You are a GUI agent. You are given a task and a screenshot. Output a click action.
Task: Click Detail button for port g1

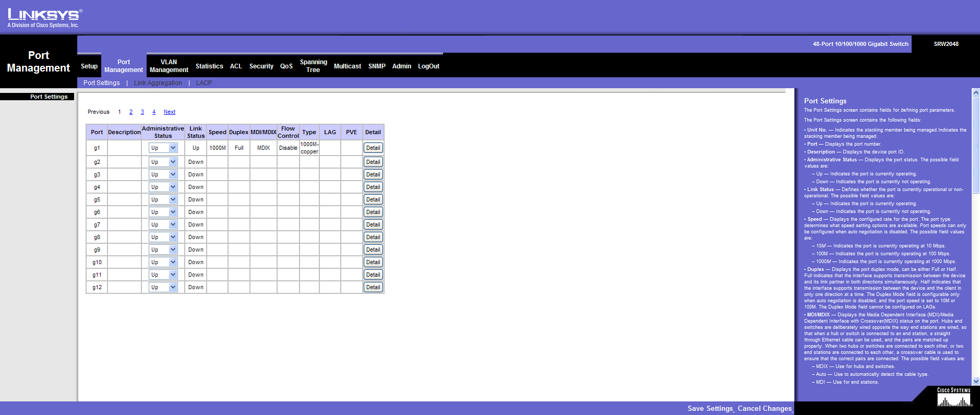pyautogui.click(x=373, y=148)
